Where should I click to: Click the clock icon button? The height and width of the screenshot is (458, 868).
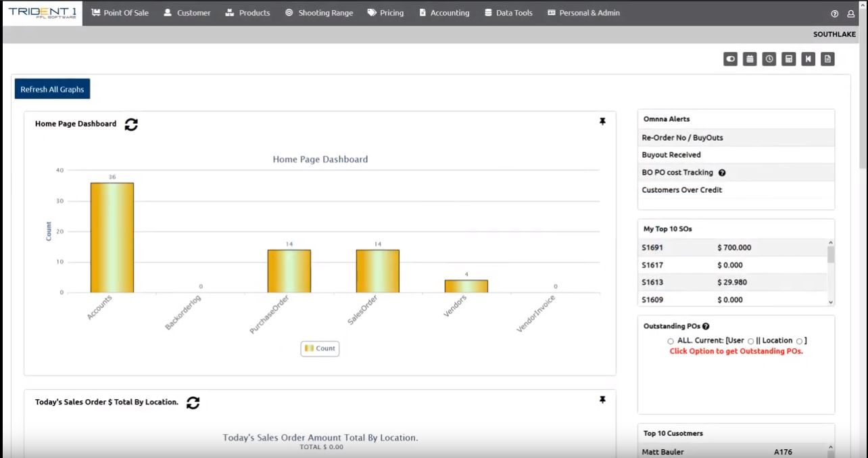tap(769, 60)
